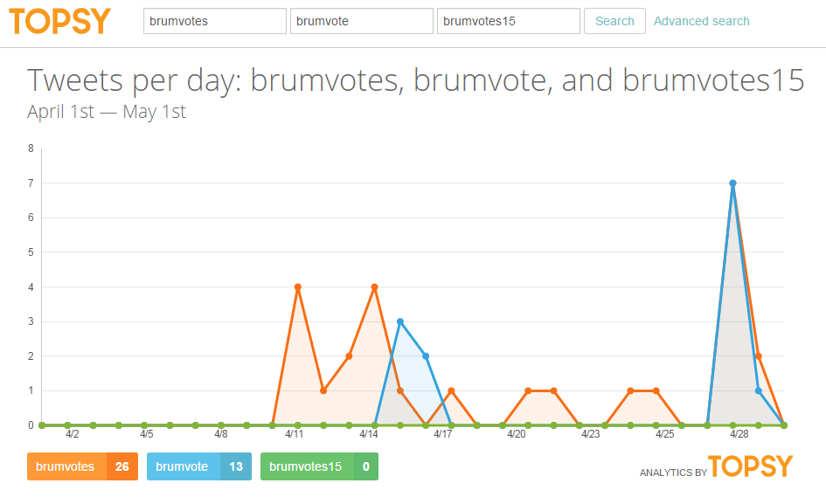Click the blue data point at value 3
The image size is (826, 504).
pyautogui.click(x=400, y=321)
